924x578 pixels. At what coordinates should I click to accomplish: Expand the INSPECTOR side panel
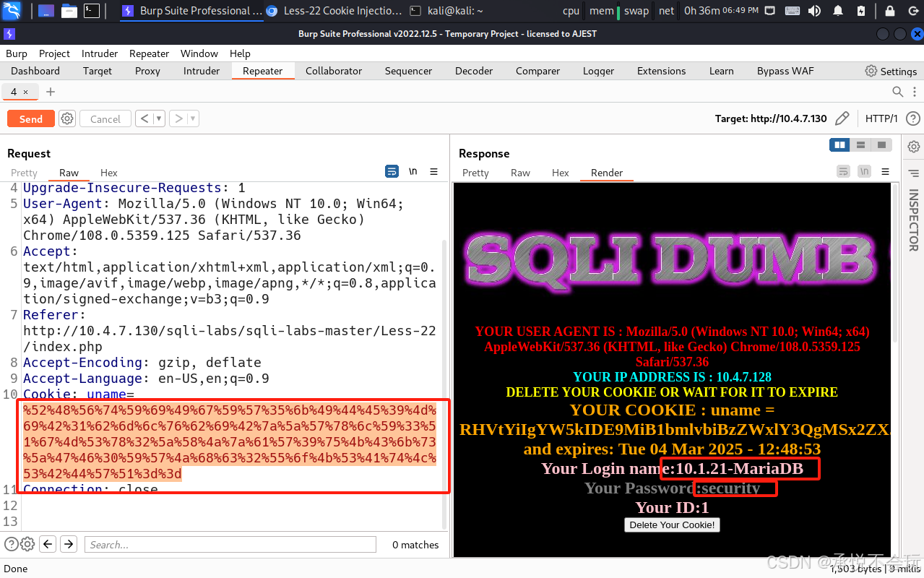coord(913,220)
